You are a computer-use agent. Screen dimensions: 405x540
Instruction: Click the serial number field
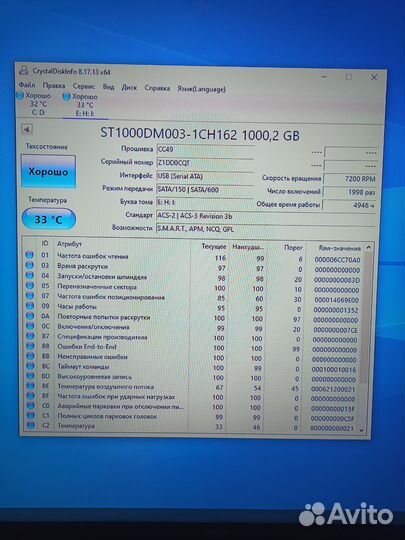tap(205, 163)
